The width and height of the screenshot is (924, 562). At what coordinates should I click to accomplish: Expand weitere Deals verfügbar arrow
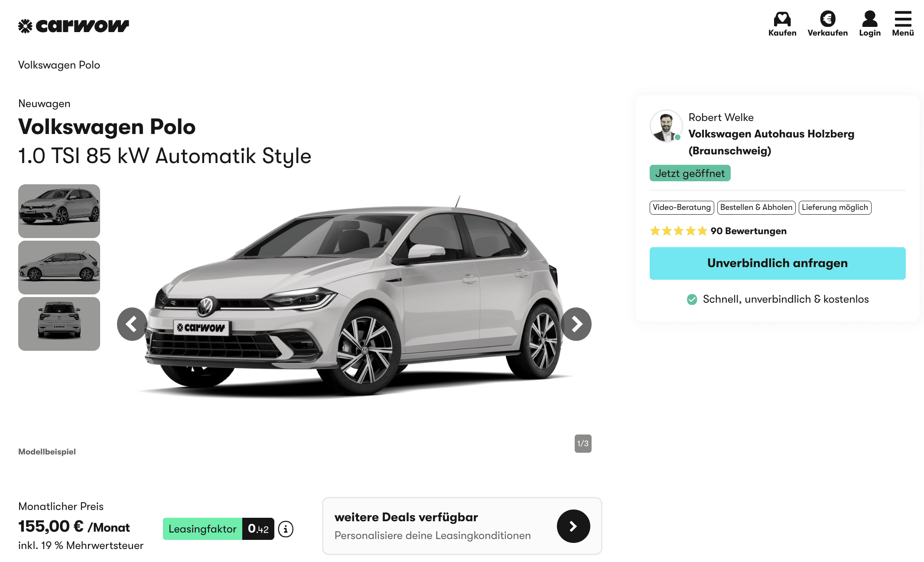[x=573, y=526]
